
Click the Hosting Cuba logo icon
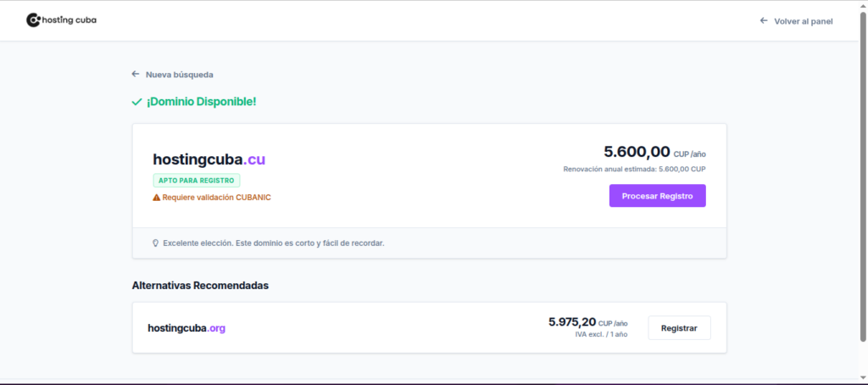pos(33,20)
